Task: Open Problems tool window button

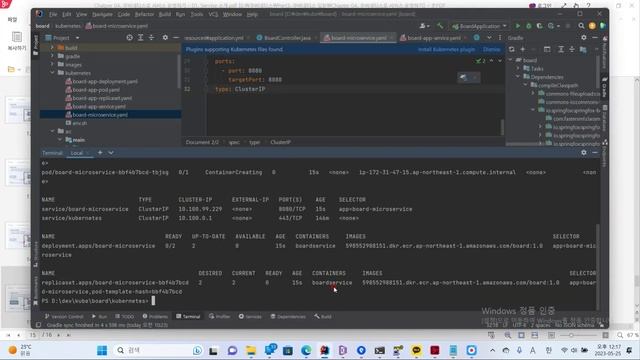Action: click(x=155, y=316)
